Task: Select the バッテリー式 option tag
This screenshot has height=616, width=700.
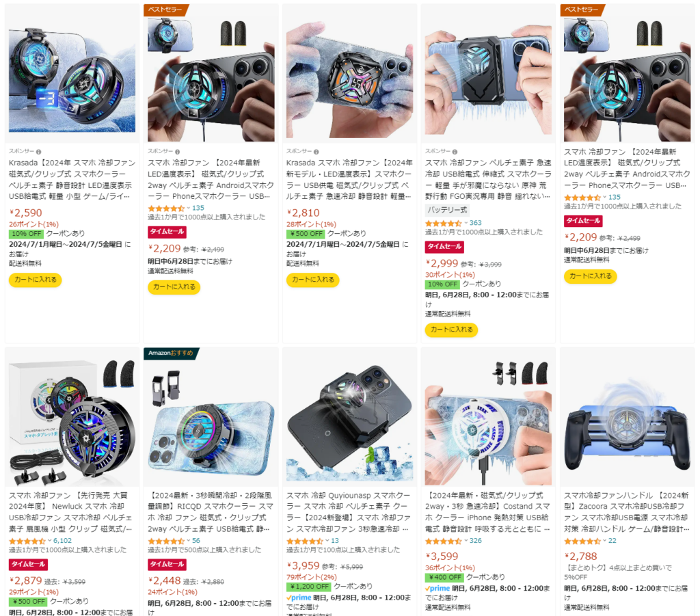Action: point(447,210)
